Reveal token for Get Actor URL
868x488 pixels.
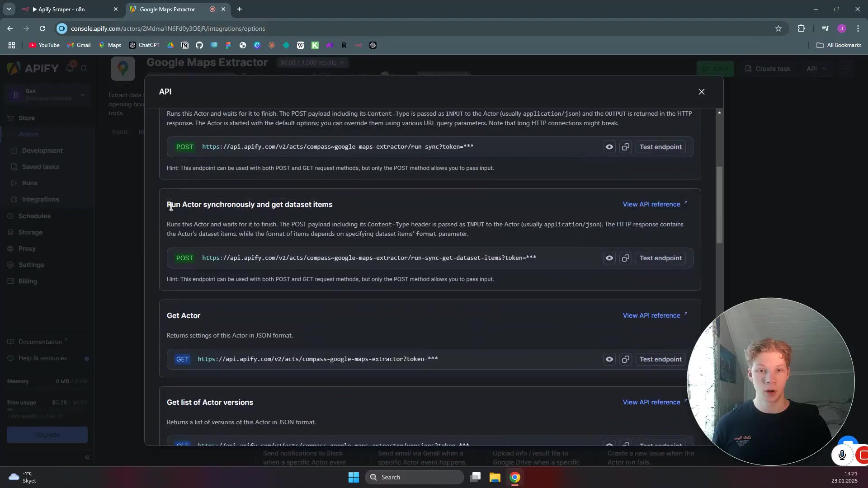609,359
